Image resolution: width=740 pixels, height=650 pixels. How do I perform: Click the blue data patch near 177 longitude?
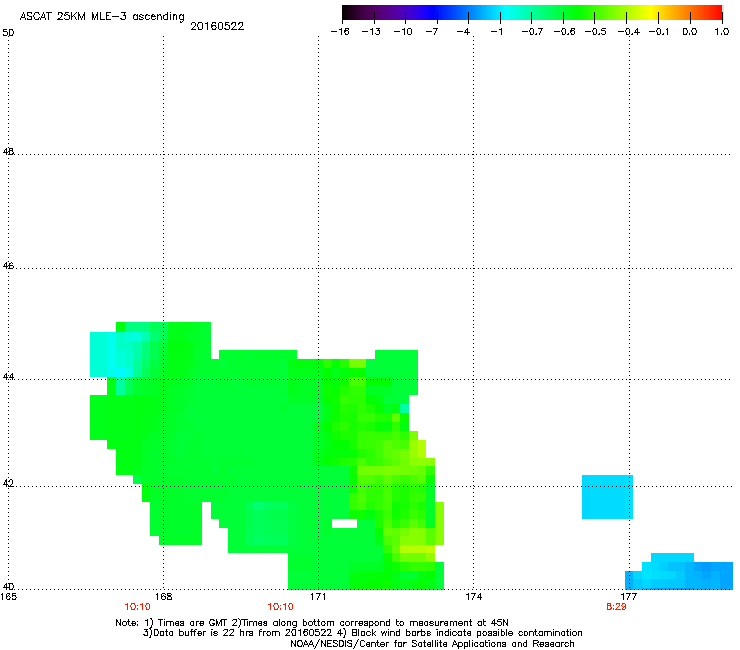[x=679, y=572]
